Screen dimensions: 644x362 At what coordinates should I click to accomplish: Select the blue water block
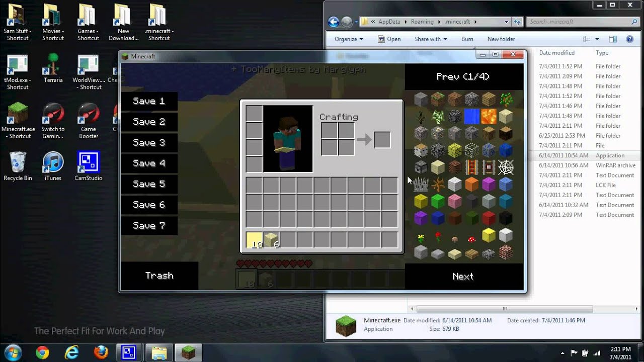[x=471, y=116]
